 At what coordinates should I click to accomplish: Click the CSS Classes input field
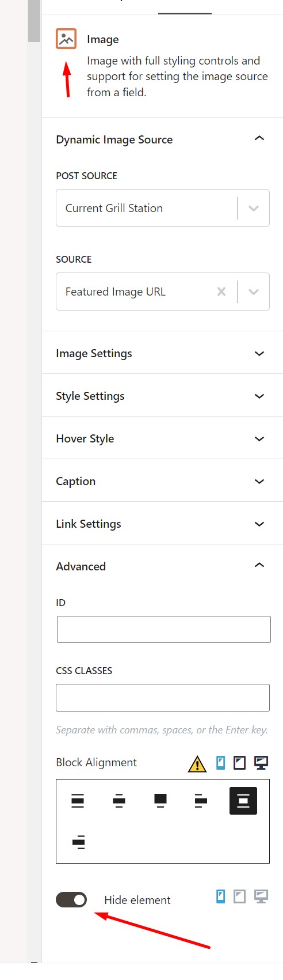tap(163, 698)
